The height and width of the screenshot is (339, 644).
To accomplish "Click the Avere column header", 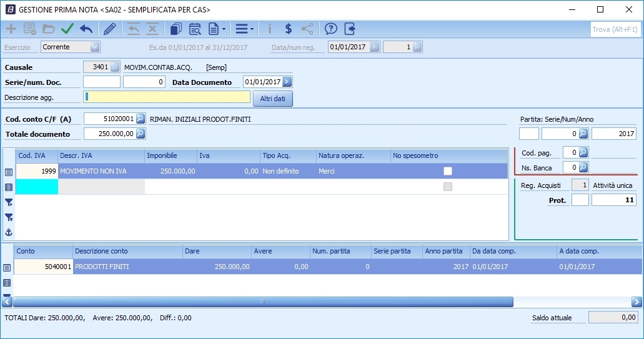I will click(x=280, y=251).
